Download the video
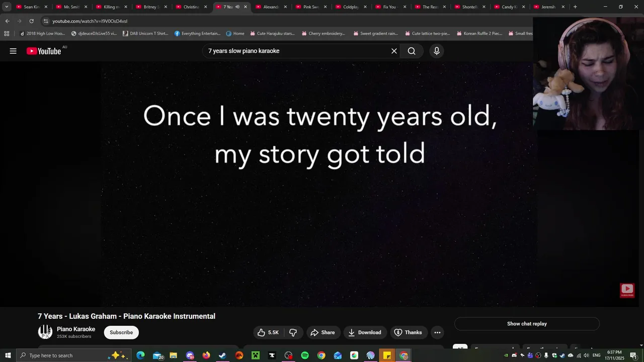644x362 pixels. [x=364, y=332]
